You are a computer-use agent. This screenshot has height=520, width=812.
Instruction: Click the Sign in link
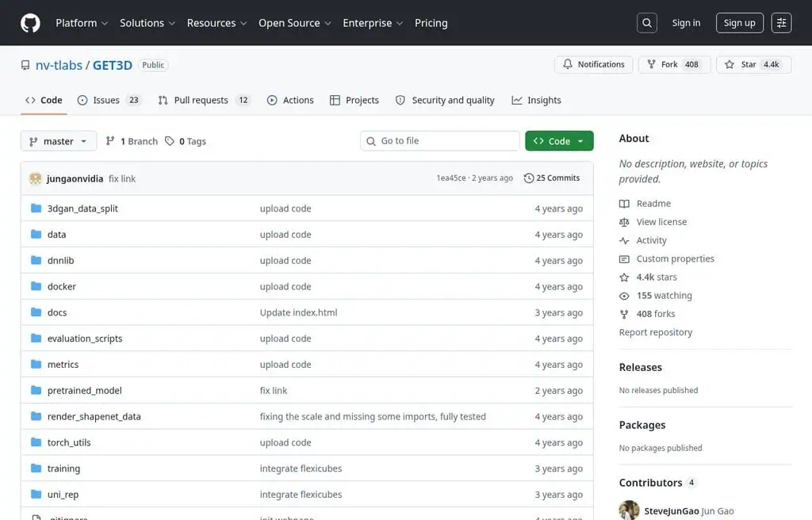[x=686, y=23]
